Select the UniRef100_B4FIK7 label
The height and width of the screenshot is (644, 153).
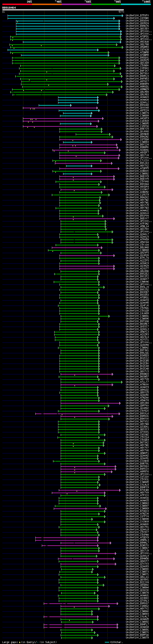(137, 71)
